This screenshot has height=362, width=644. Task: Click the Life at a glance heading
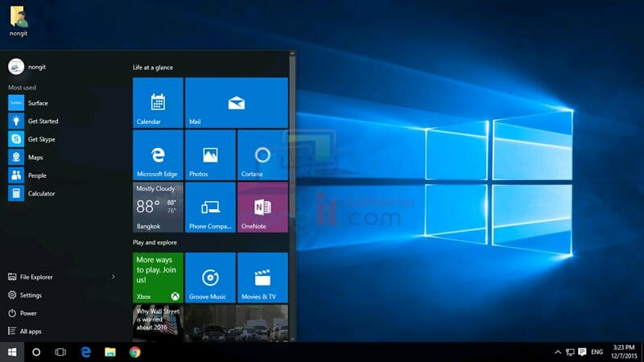coord(153,68)
